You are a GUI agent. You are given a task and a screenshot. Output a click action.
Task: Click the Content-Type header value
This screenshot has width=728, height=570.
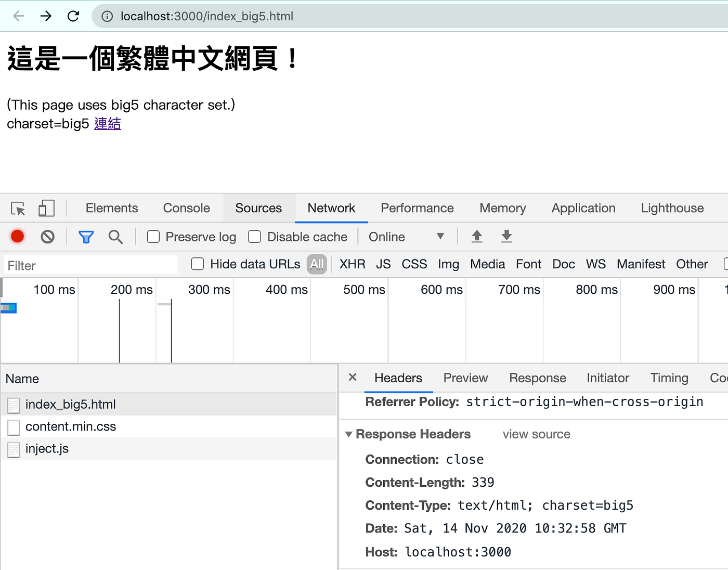coord(545,506)
